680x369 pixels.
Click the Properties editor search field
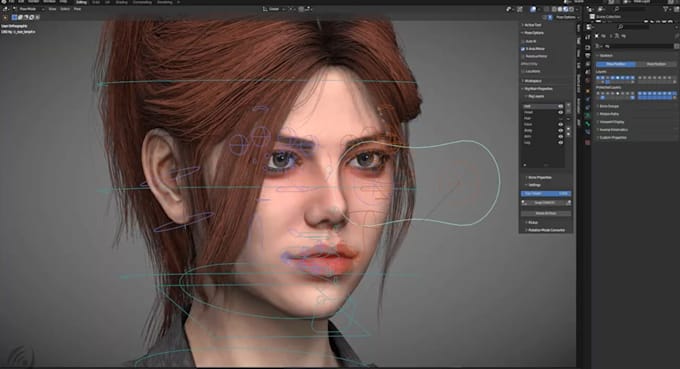633,27
